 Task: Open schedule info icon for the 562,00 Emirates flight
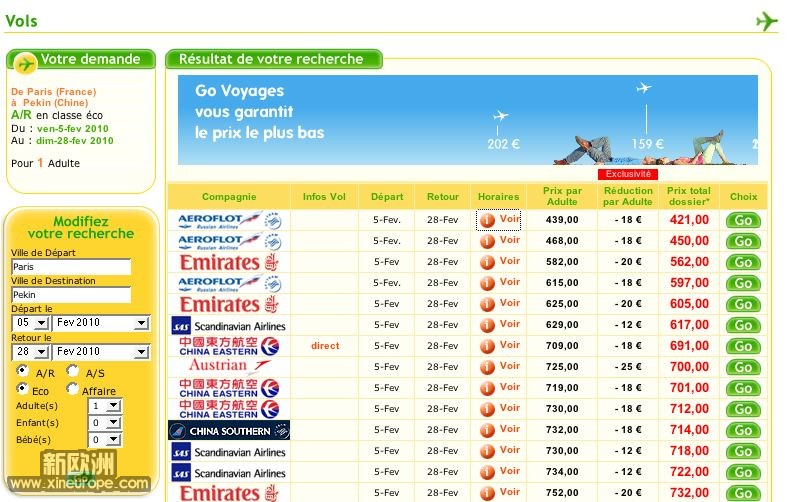tap(487, 262)
